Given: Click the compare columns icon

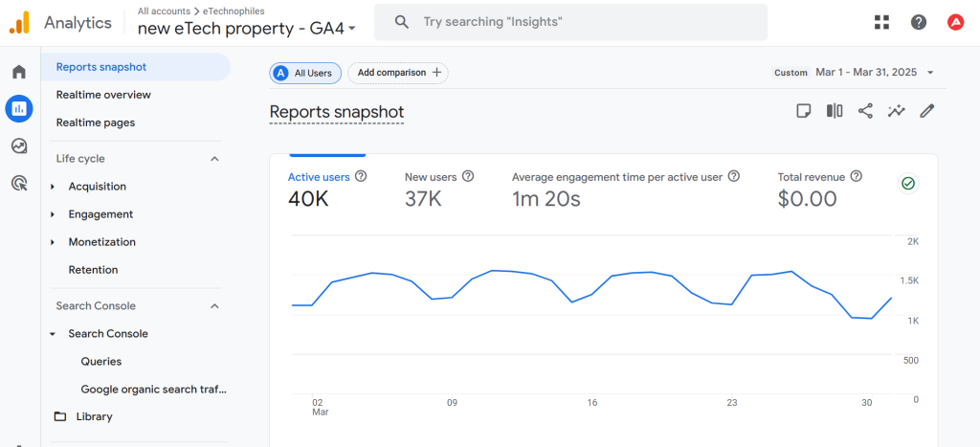Looking at the screenshot, I should 835,111.
